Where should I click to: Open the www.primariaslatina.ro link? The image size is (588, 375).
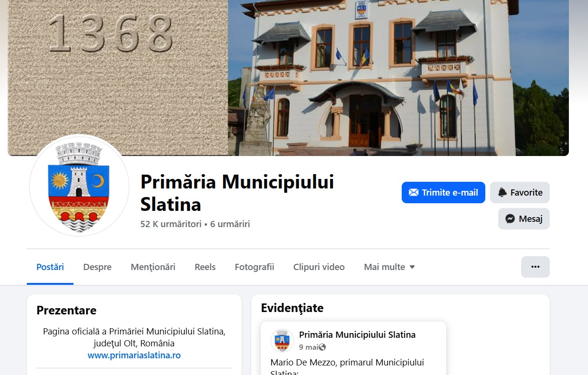point(134,355)
